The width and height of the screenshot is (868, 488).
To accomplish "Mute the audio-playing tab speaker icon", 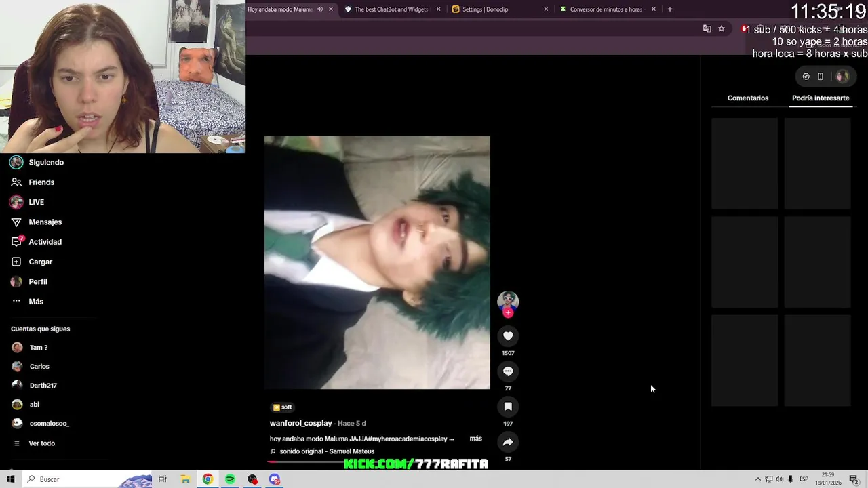I will click(x=320, y=9).
